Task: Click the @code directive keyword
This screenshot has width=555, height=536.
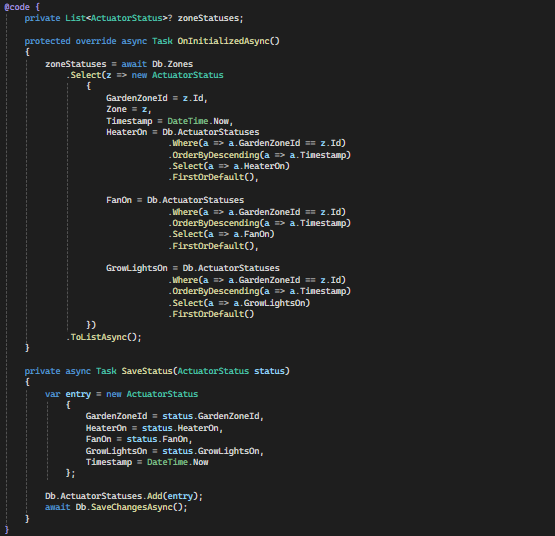Action: pyautogui.click(x=17, y=7)
